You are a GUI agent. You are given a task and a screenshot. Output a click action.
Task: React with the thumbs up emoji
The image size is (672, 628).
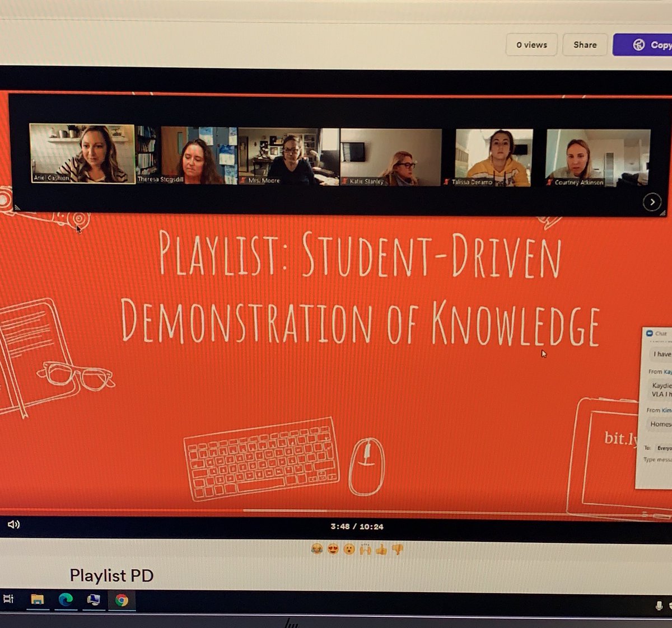tap(381, 550)
